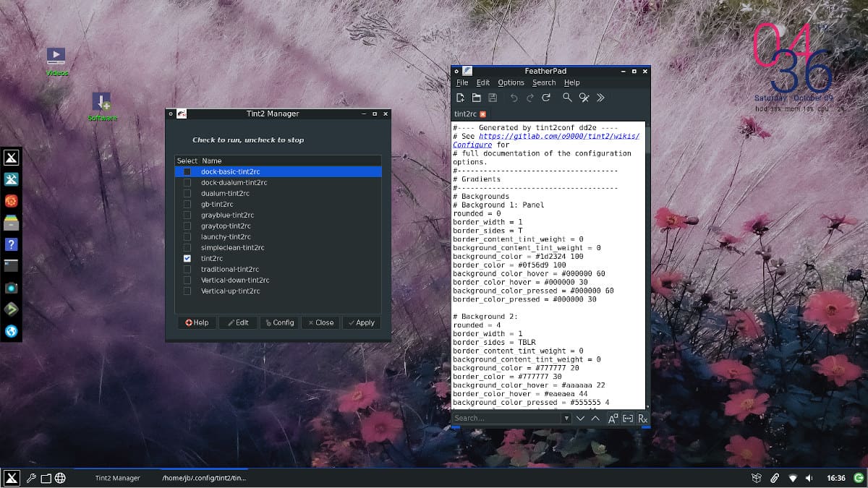868x488 pixels.
Task: Click the Apply button in Tint2 Manager
Action: (362, 322)
